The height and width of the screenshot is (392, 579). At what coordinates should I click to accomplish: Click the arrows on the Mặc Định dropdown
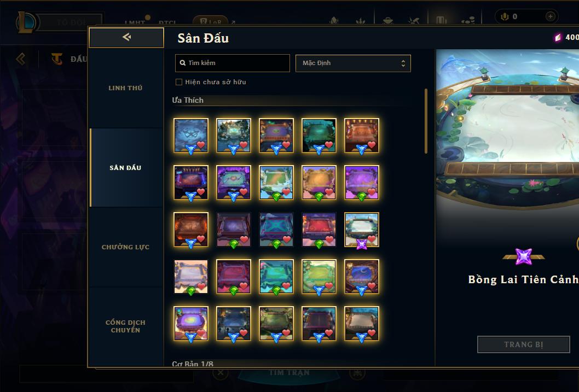[x=403, y=63]
